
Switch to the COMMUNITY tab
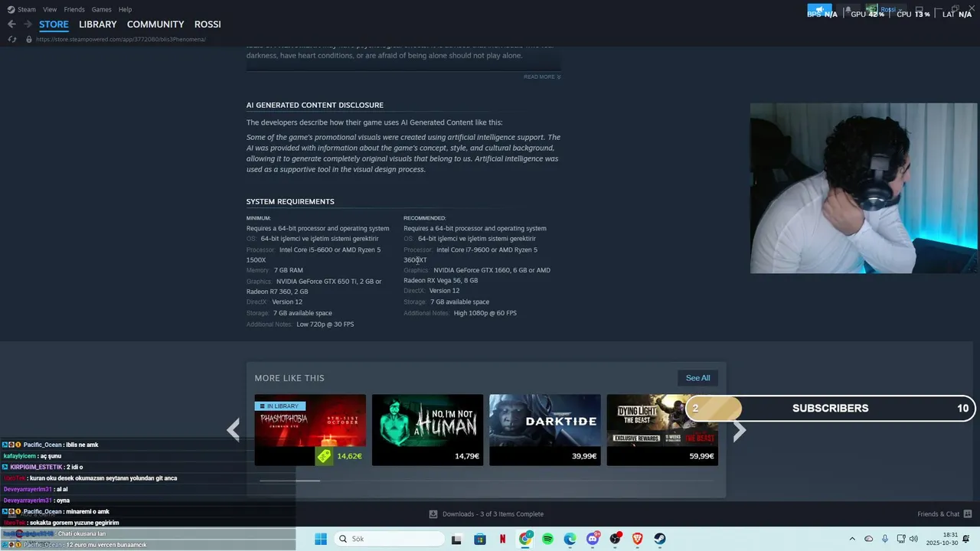point(155,24)
